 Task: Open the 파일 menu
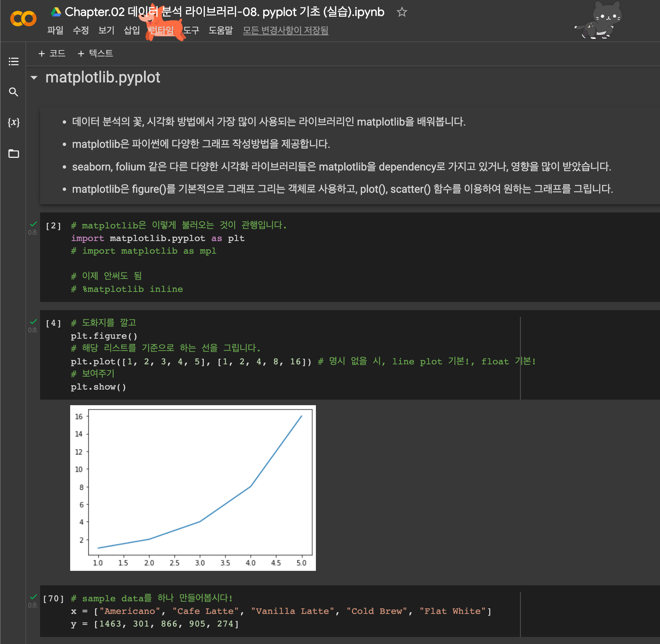click(55, 30)
